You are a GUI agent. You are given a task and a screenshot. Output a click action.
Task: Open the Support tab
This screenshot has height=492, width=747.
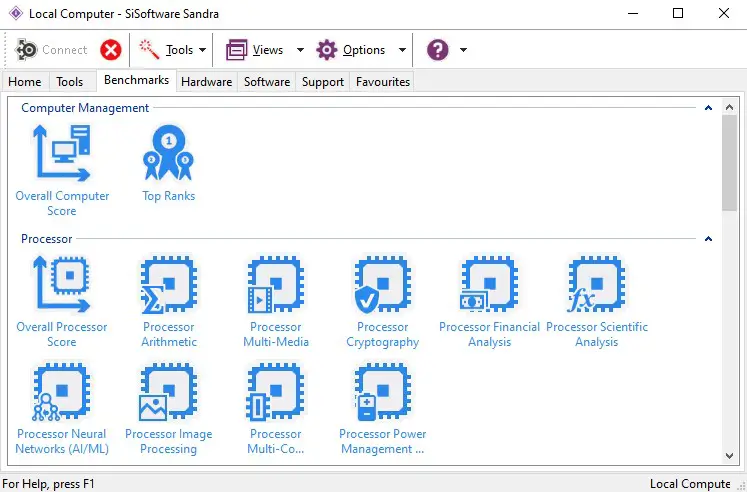(323, 81)
